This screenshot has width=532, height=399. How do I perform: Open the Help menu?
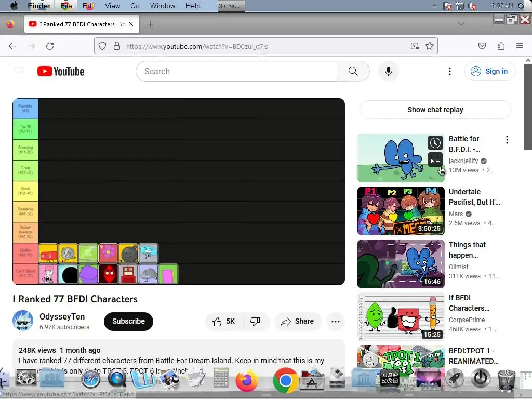[193, 6]
